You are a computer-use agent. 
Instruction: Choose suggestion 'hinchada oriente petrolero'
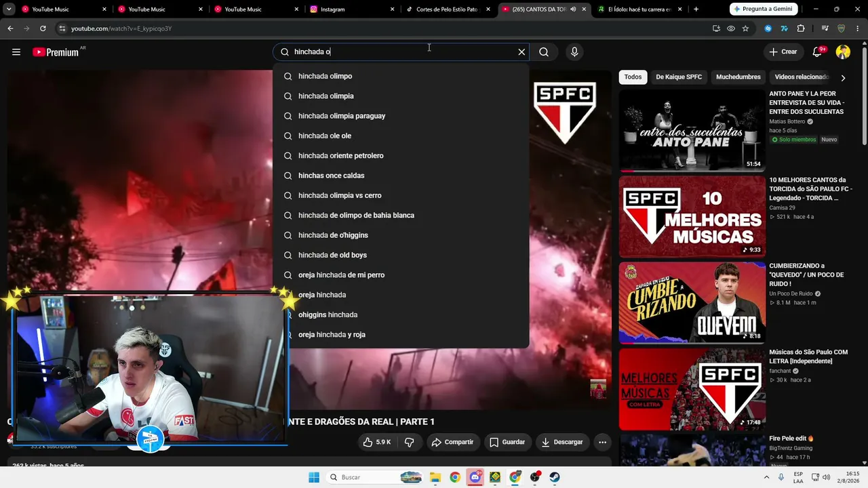[x=401, y=156]
